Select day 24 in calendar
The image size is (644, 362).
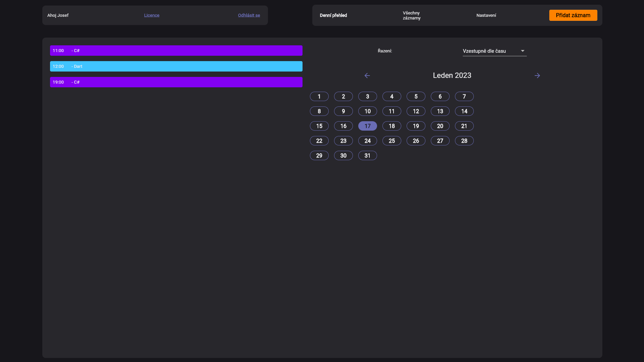click(x=367, y=141)
